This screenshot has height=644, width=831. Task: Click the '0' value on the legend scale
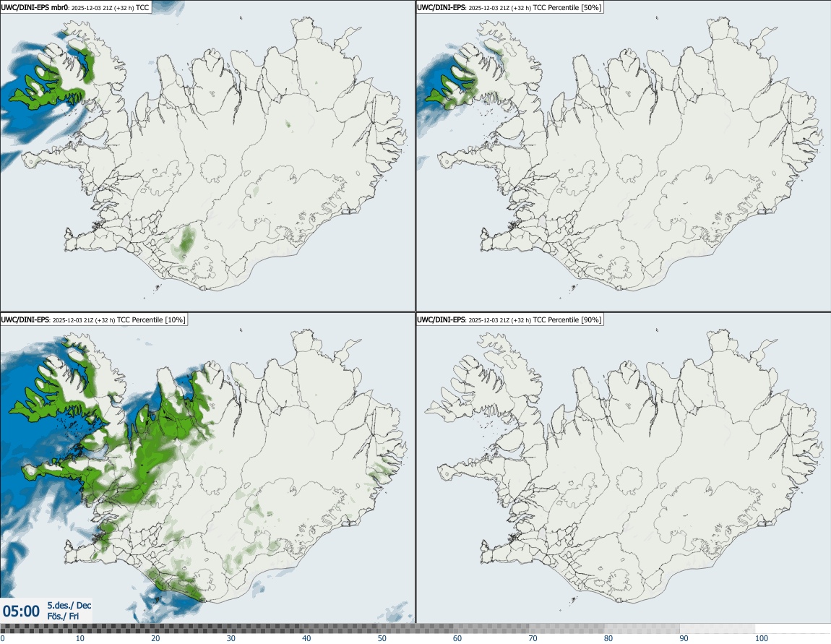point(3,638)
